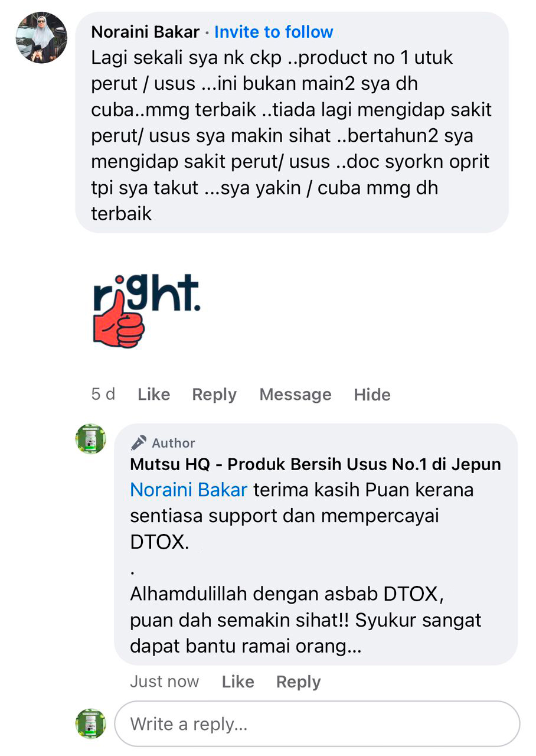The width and height of the screenshot is (536, 756).
Task: Open the Just now reply timestamp
Action: [165, 682]
